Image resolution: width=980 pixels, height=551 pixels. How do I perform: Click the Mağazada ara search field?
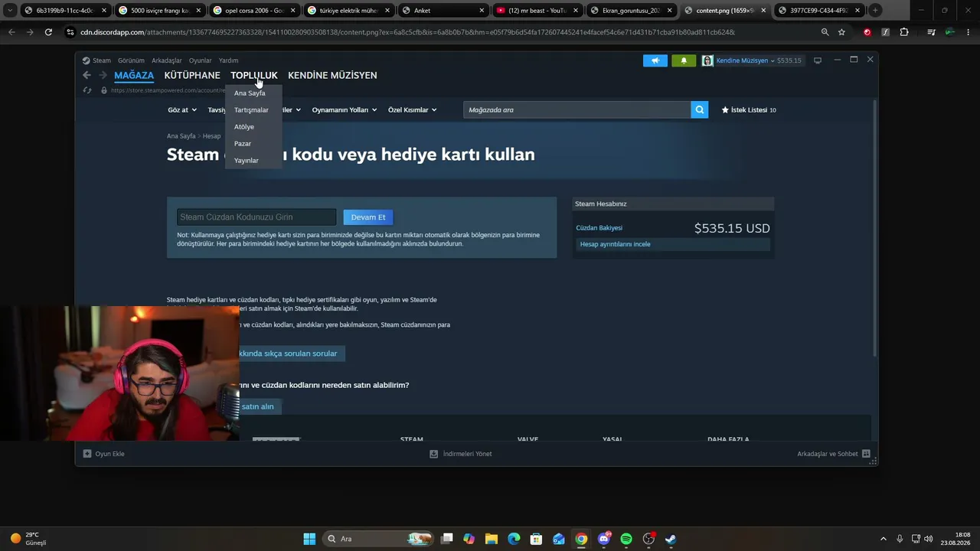click(x=577, y=109)
